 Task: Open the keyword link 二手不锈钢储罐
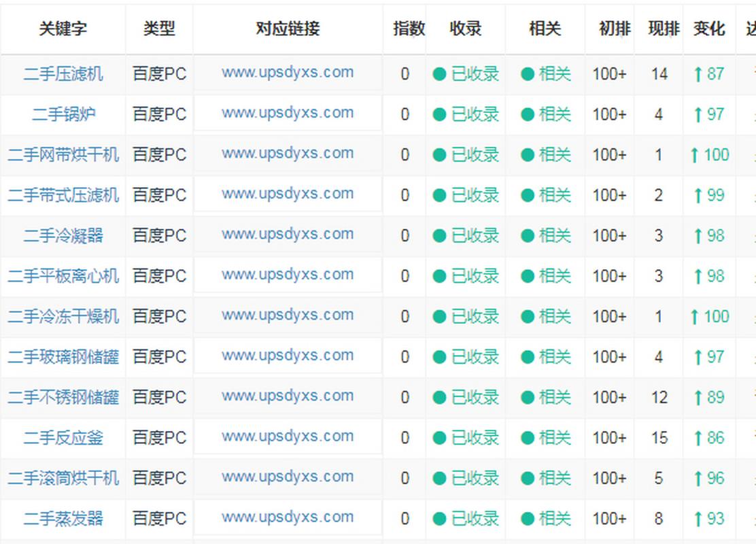click(63, 397)
